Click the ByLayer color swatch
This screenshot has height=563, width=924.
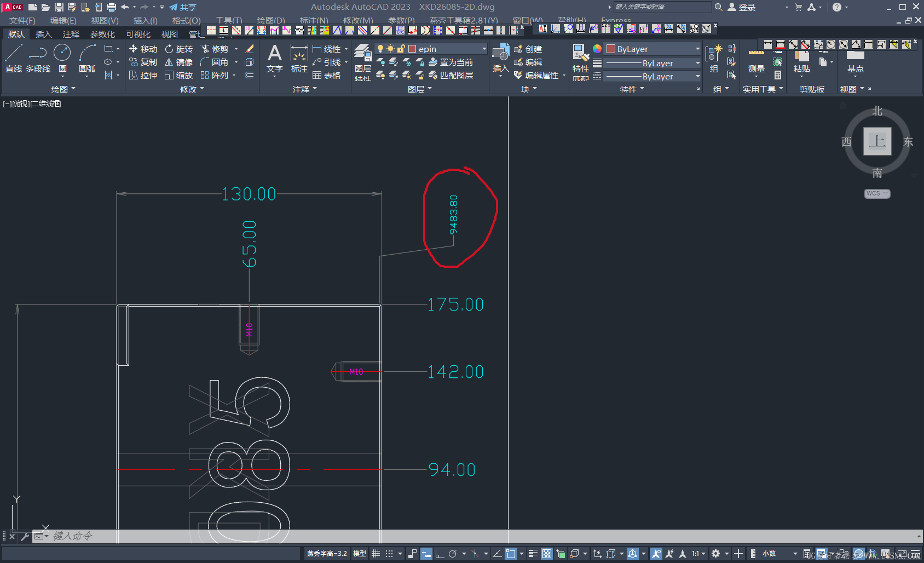click(611, 49)
